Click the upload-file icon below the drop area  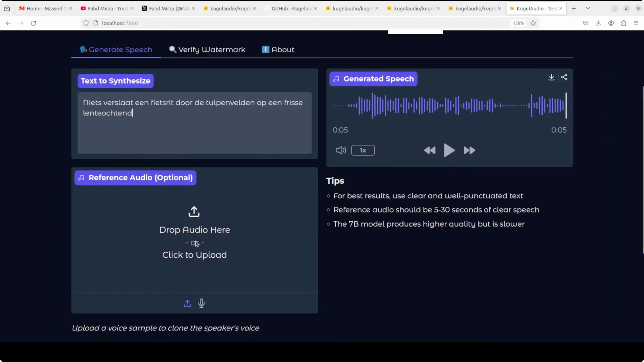[x=187, y=303]
